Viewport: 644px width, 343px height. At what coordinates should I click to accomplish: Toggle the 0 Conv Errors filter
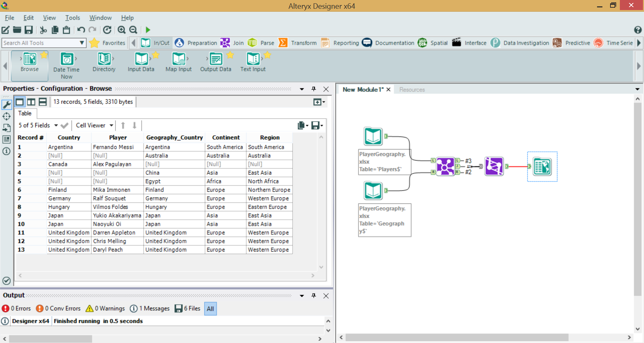tap(58, 308)
